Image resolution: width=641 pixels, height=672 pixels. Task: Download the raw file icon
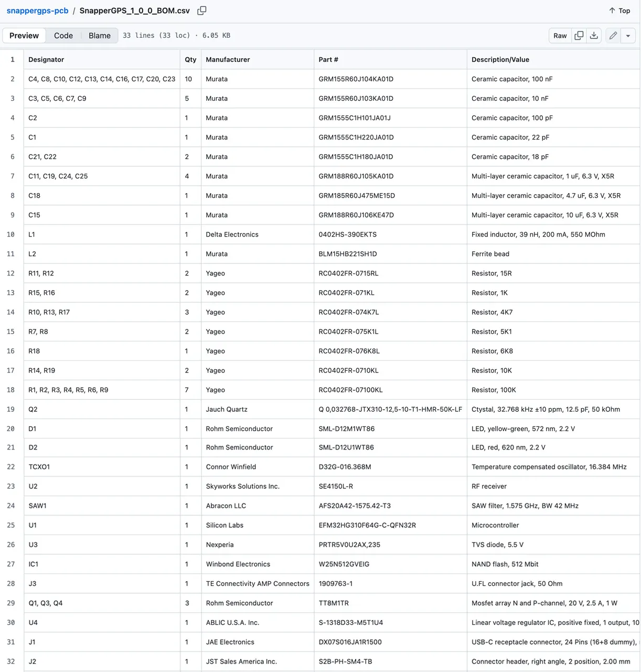tap(594, 36)
